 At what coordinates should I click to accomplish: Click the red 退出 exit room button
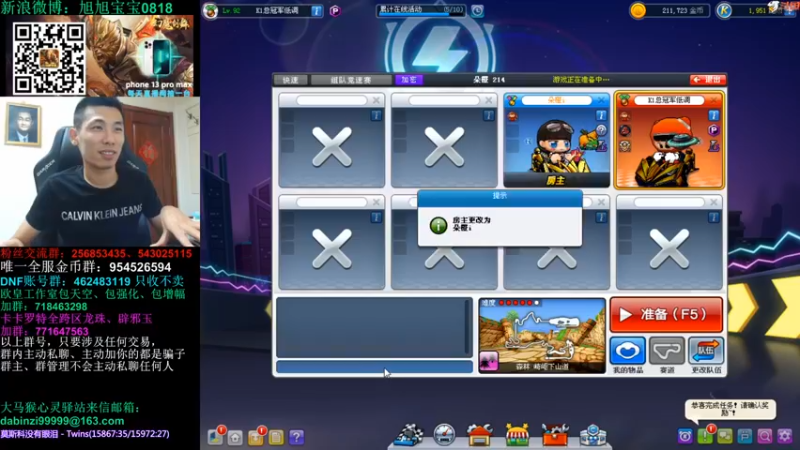707,80
